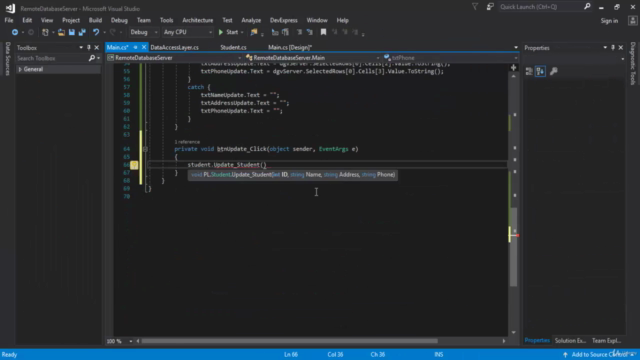Switch to Team Explorer tab

click(607, 341)
